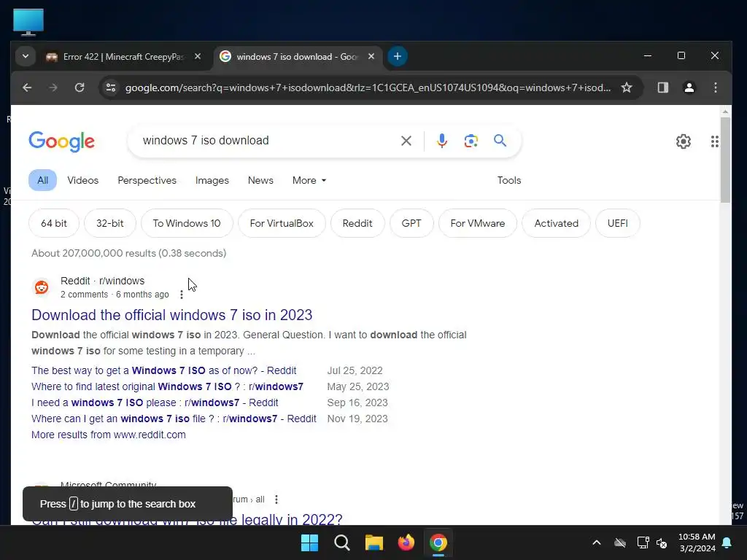Open the clock and date in taskbar
The image size is (747, 560).
coord(697,542)
